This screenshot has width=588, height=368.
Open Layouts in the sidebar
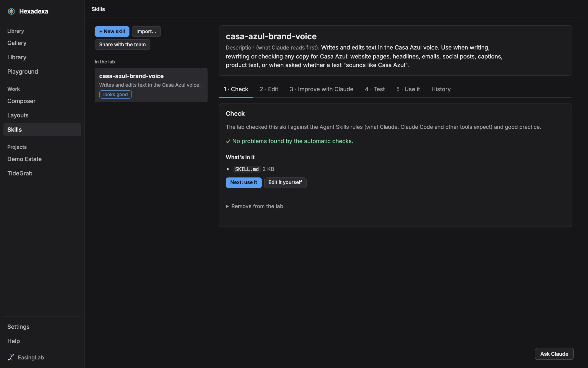(42, 115)
